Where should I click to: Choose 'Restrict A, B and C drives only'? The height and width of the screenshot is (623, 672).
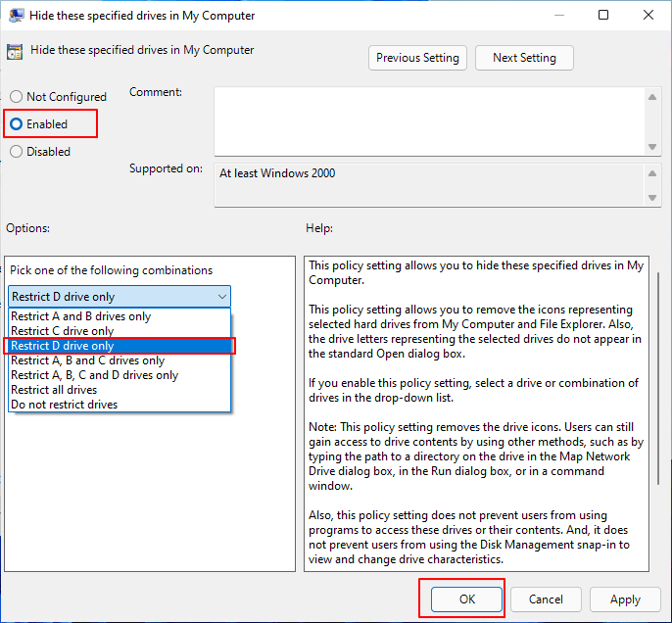click(x=88, y=360)
